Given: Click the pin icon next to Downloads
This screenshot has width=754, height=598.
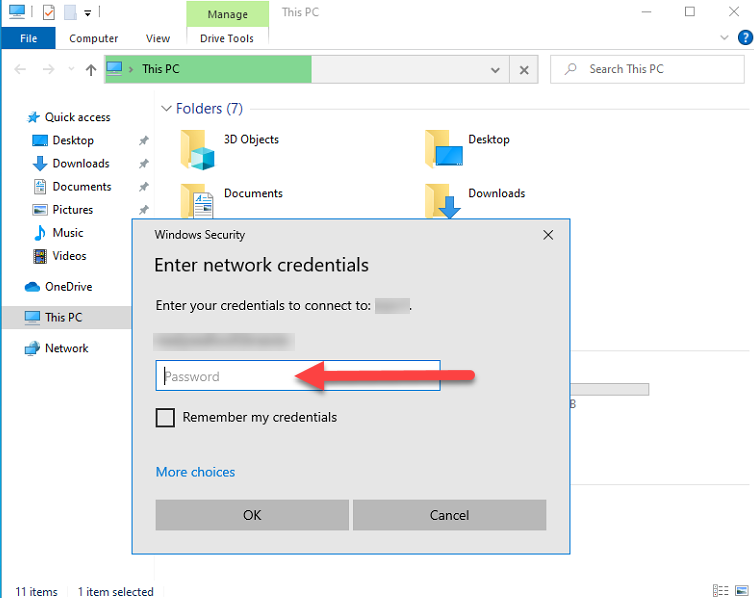Looking at the screenshot, I should coord(143,164).
